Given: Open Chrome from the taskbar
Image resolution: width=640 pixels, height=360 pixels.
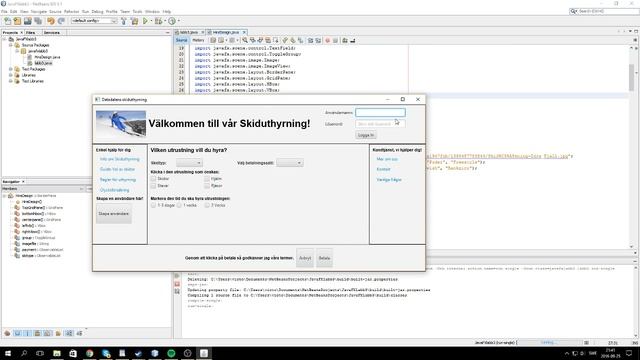Looking at the screenshot, I should 89,353.
